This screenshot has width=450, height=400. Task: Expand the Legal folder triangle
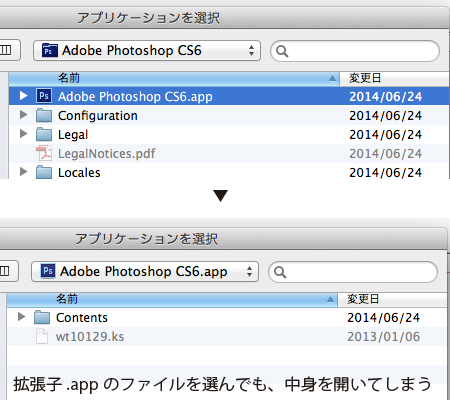[x=23, y=134]
